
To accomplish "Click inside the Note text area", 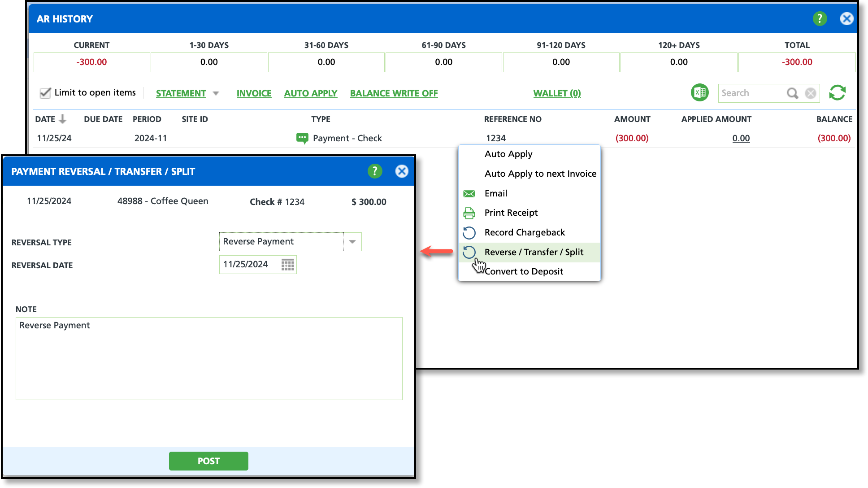I will [x=209, y=359].
